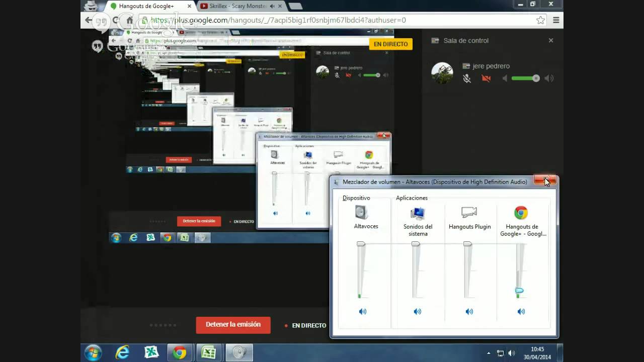
Task: Open the Windows Start menu
Action: (x=93, y=352)
